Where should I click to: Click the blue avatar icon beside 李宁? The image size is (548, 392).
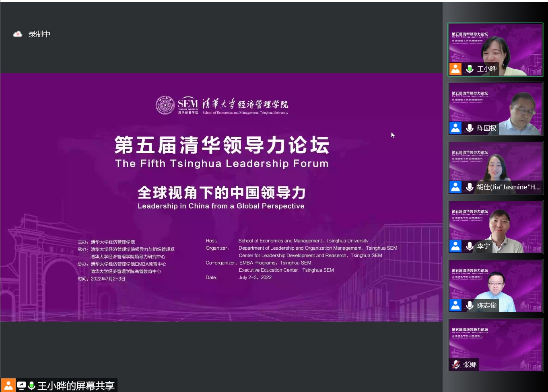pos(455,246)
